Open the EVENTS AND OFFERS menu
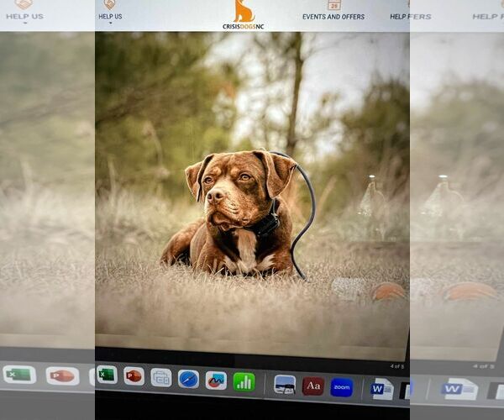This screenshot has width=504, height=420. point(333,17)
